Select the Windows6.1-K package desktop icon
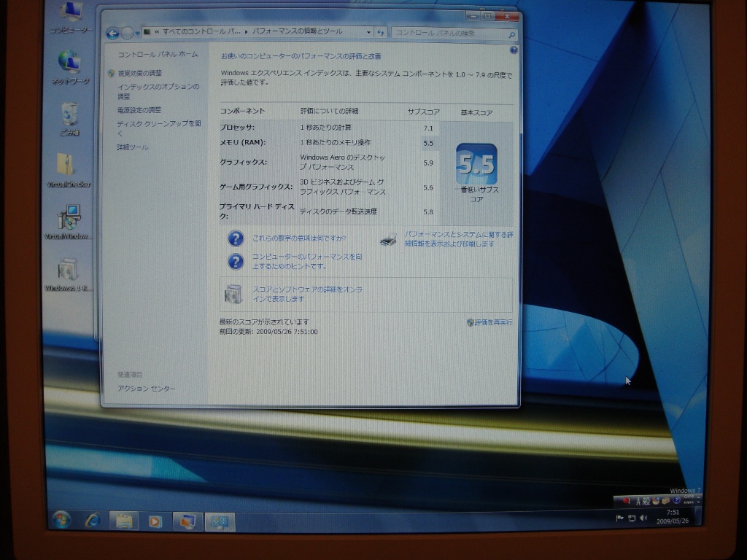The height and width of the screenshot is (560, 747). tap(68, 273)
